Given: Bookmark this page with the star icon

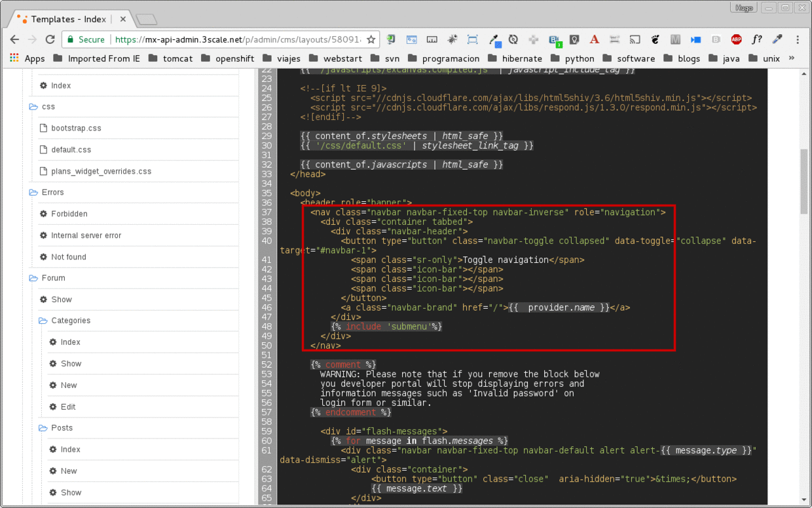Looking at the screenshot, I should tap(371, 39).
